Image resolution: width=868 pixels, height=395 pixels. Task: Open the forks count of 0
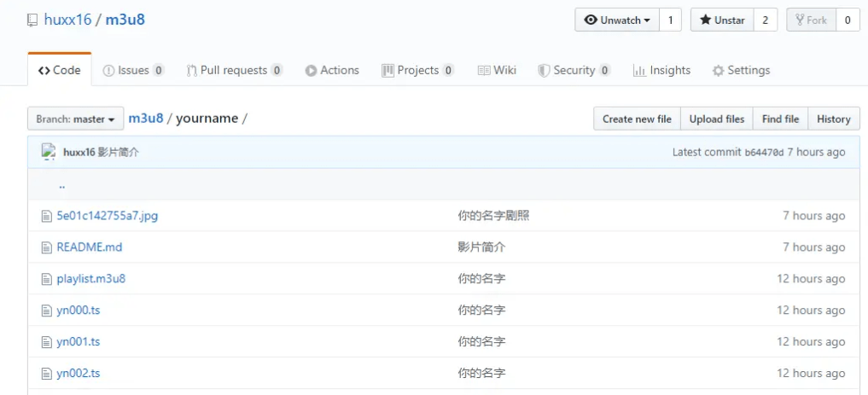(848, 20)
